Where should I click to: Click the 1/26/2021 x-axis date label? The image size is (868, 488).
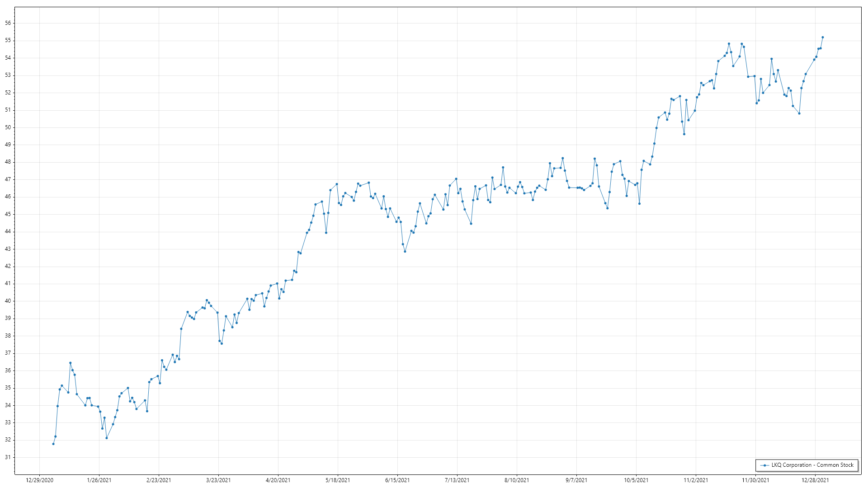click(99, 480)
